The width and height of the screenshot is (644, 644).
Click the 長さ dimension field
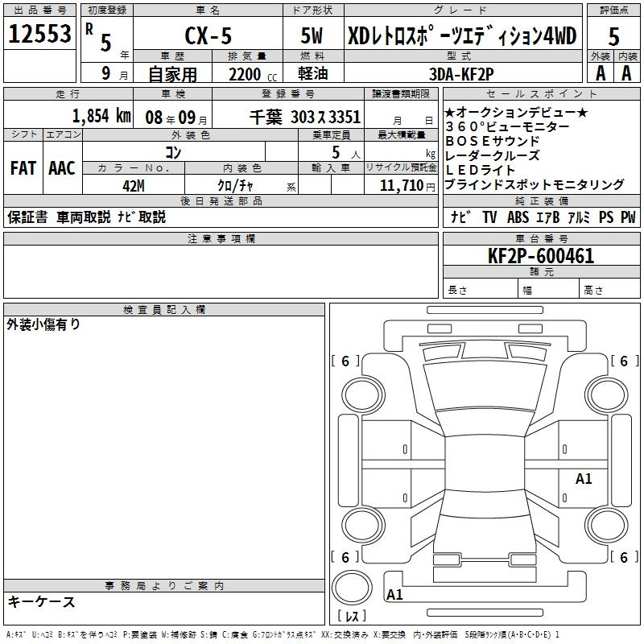480,290
